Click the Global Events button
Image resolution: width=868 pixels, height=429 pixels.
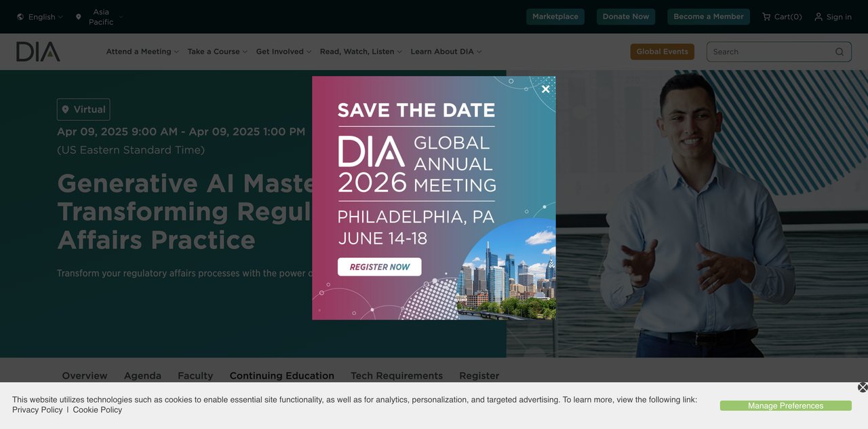(x=662, y=52)
